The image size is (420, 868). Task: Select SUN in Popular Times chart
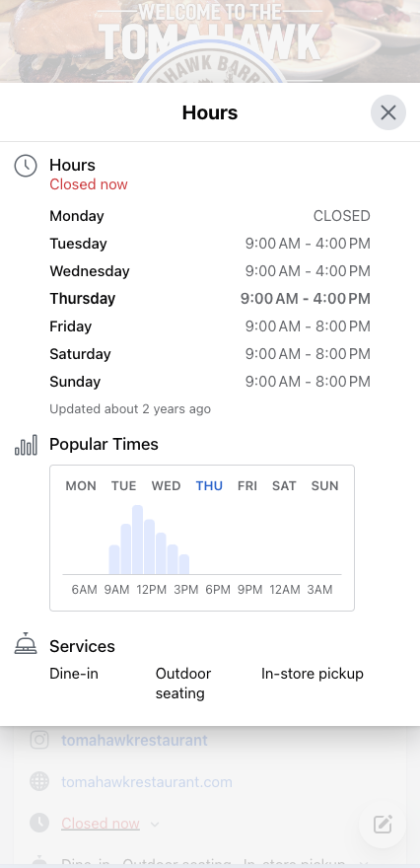[324, 486]
